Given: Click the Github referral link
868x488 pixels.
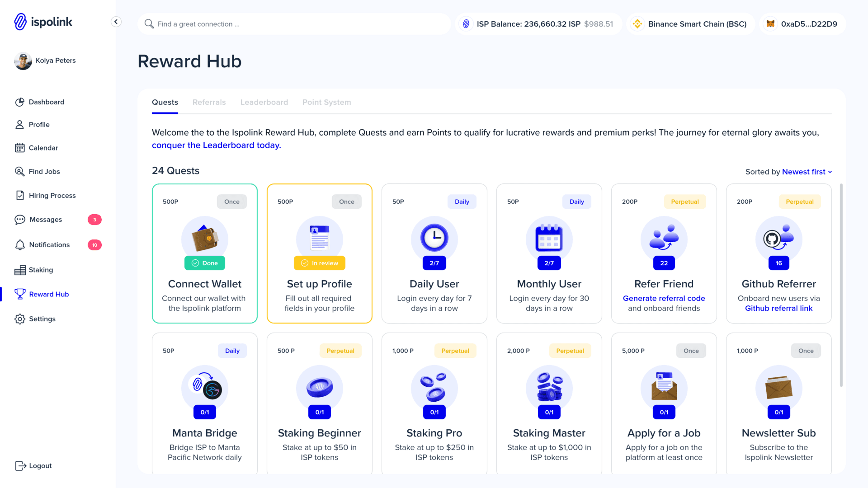Looking at the screenshot, I should (x=778, y=308).
